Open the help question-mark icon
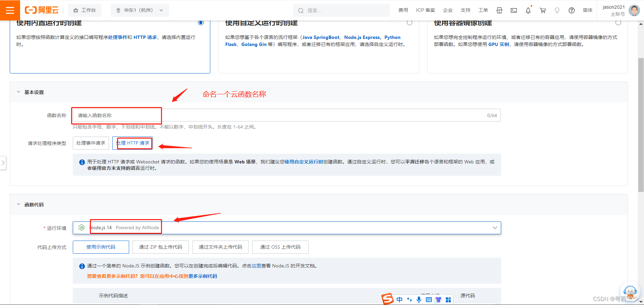644x305 pixels. (572, 10)
